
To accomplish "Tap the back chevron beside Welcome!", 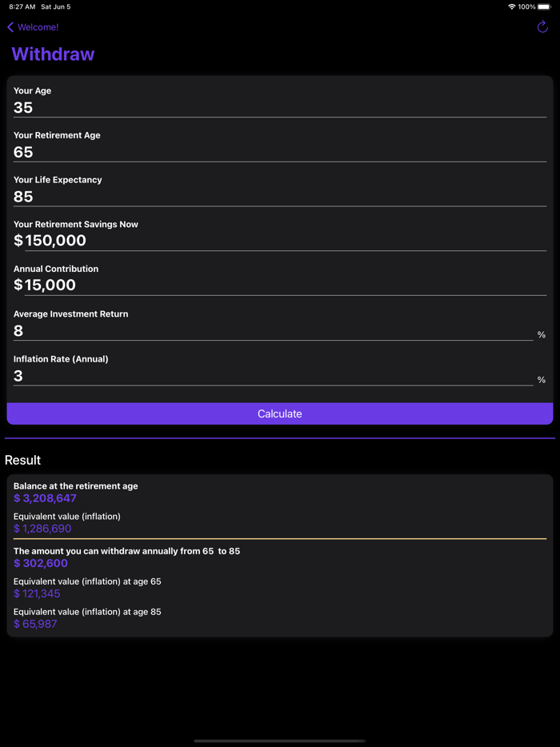I will tap(9, 26).
